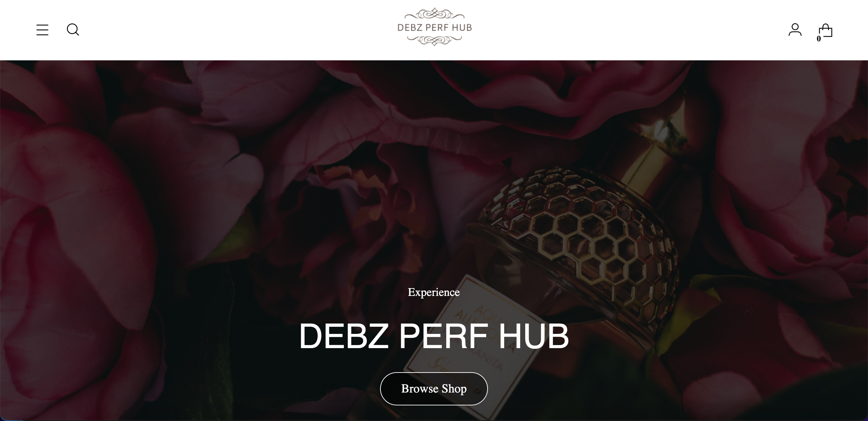868x421 pixels.
Task: Click the Browse Shop button
Action: click(434, 388)
